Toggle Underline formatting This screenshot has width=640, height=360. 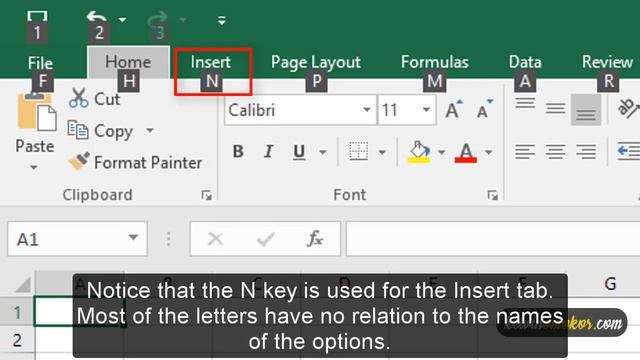(299, 152)
